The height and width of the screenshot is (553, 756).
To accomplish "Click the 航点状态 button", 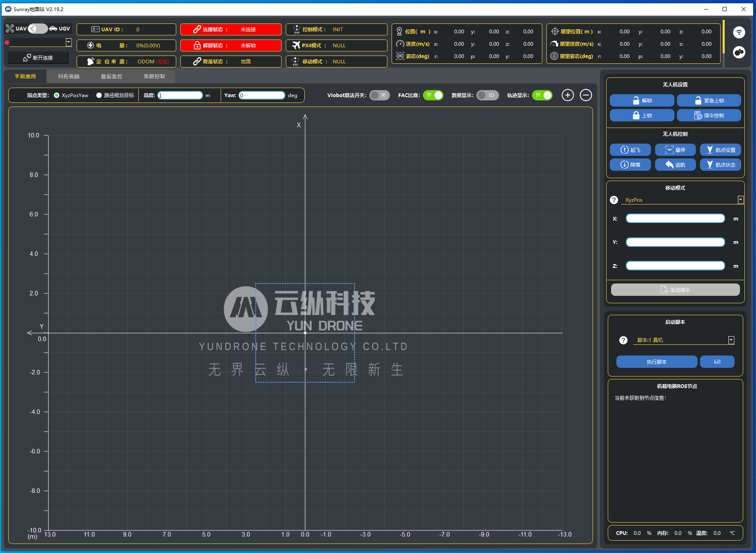I will [721, 165].
